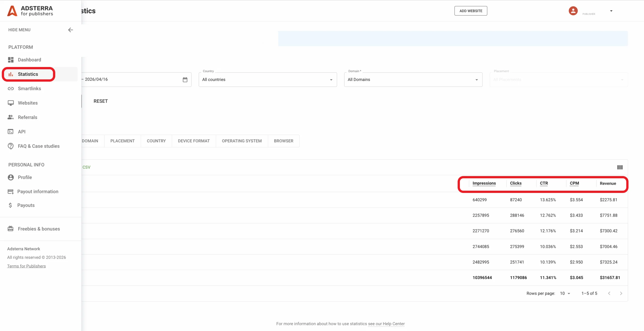Open Freebies & bonuses section

tap(39, 229)
